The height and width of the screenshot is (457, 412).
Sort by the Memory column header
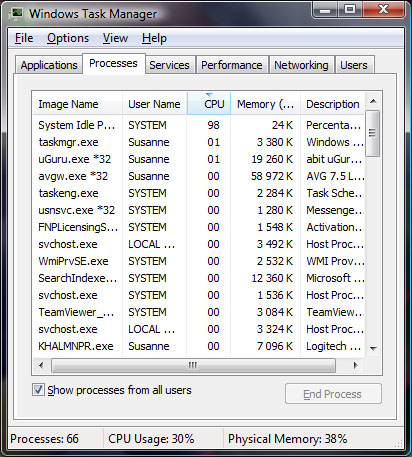pyautogui.click(x=265, y=104)
